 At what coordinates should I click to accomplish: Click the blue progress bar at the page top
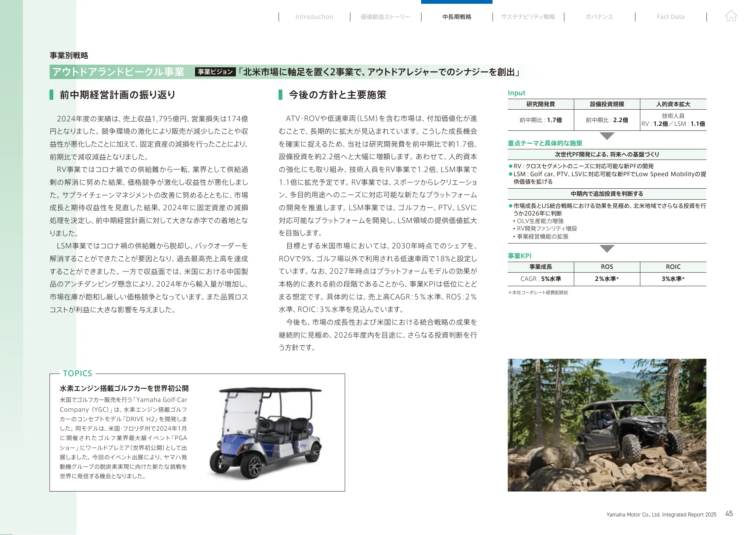tap(457, 2)
